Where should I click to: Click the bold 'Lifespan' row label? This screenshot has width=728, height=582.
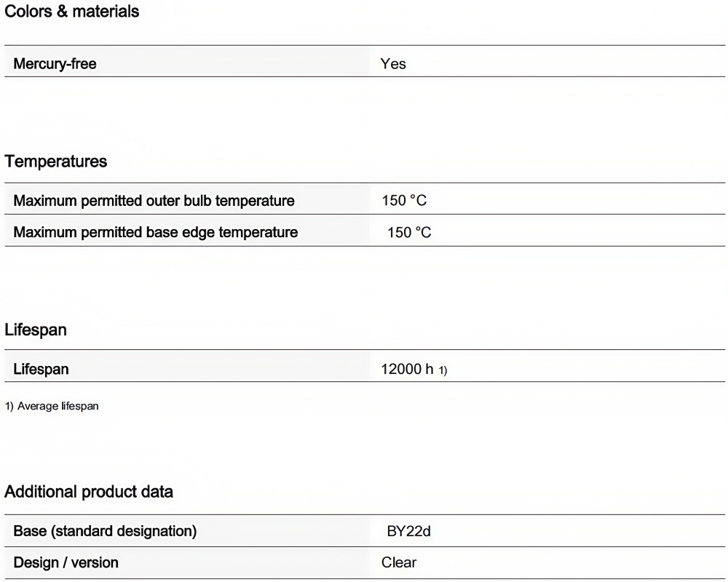point(41,370)
